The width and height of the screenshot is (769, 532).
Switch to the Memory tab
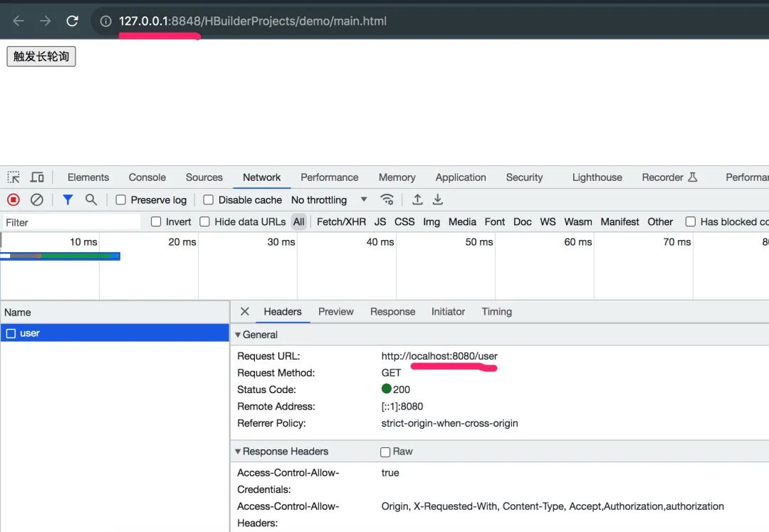397,177
